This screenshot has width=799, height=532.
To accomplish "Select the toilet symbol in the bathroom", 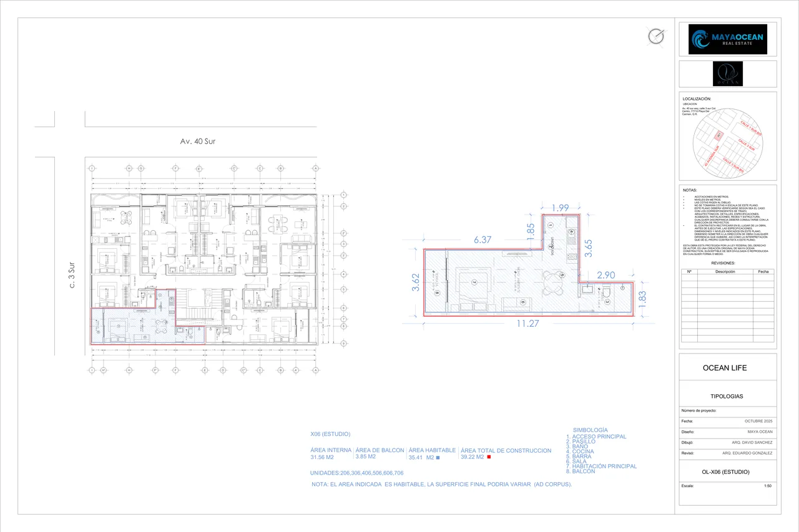I will pos(606,292).
